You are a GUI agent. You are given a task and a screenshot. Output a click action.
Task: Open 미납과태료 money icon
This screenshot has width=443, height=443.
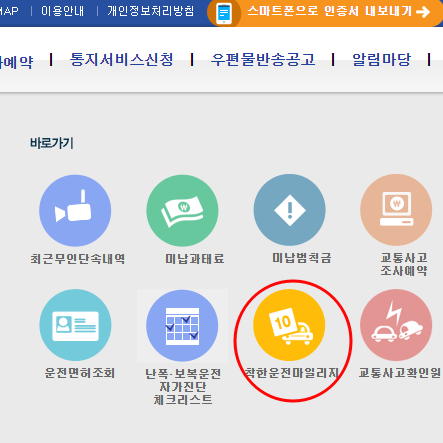click(182, 210)
